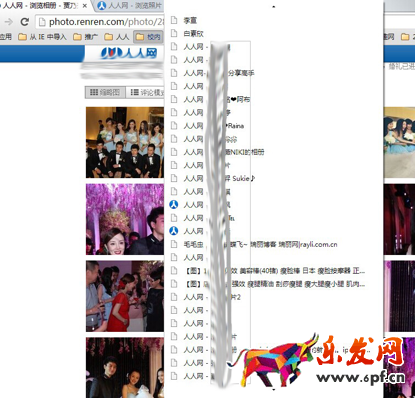Collapse the open 校内 bookmark folder

coord(148,36)
